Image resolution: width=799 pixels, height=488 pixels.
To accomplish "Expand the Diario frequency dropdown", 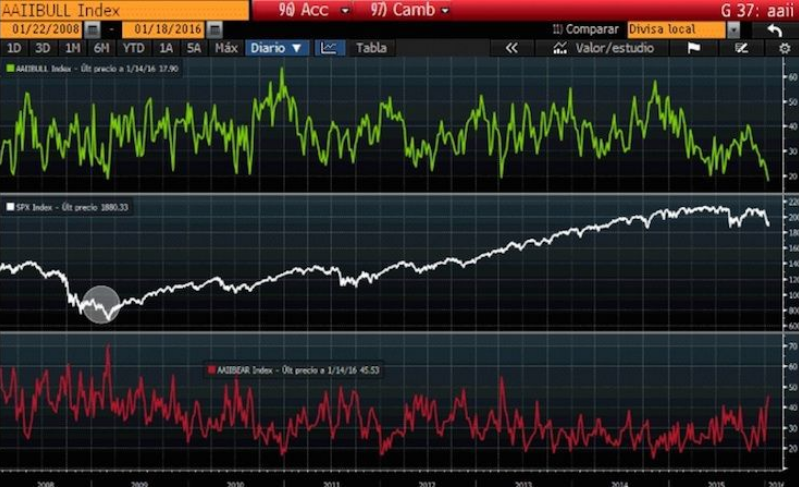I will click(276, 47).
